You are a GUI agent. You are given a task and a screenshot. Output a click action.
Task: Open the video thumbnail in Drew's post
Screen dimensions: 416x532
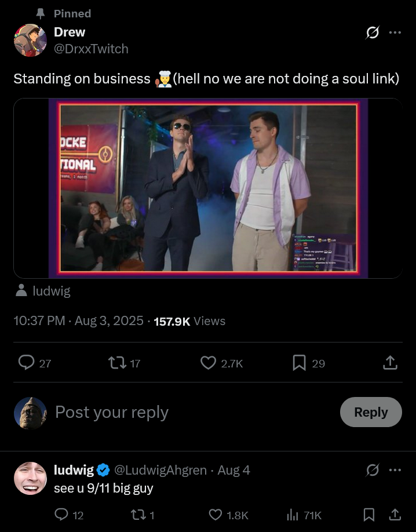coord(208,188)
